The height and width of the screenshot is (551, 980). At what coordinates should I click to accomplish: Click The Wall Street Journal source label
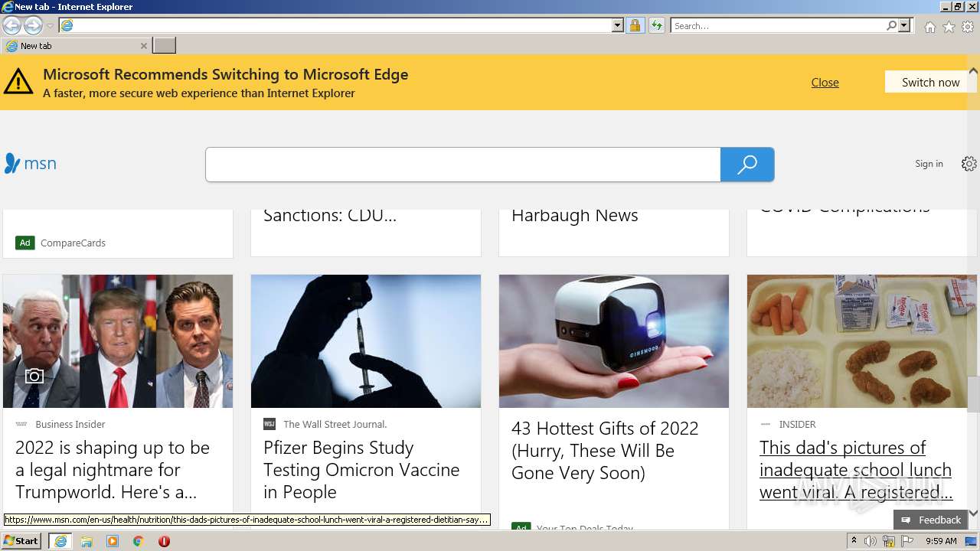[335, 424]
